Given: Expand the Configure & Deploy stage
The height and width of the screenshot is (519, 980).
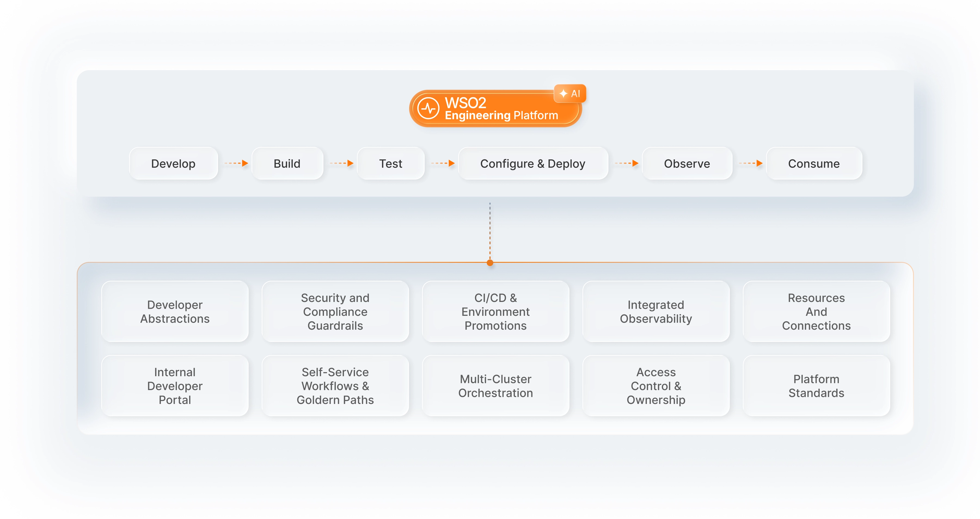Looking at the screenshot, I should click(x=533, y=163).
